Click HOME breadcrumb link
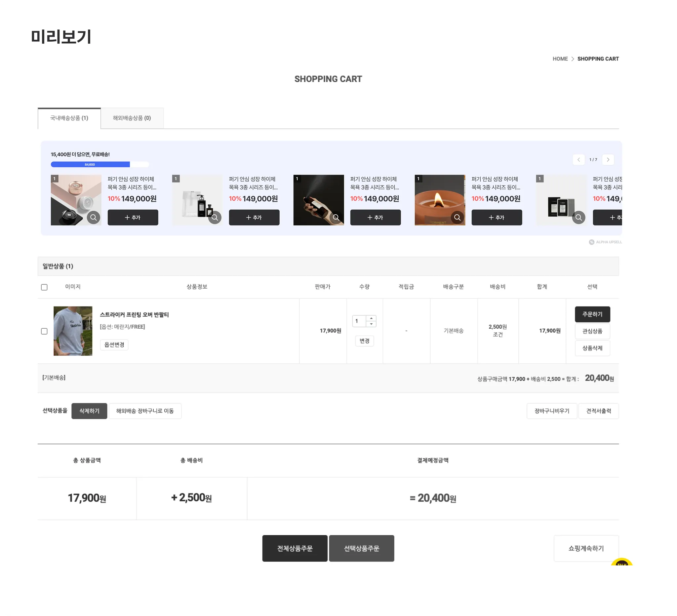Viewport: 677px width, 616px height. click(x=560, y=59)
